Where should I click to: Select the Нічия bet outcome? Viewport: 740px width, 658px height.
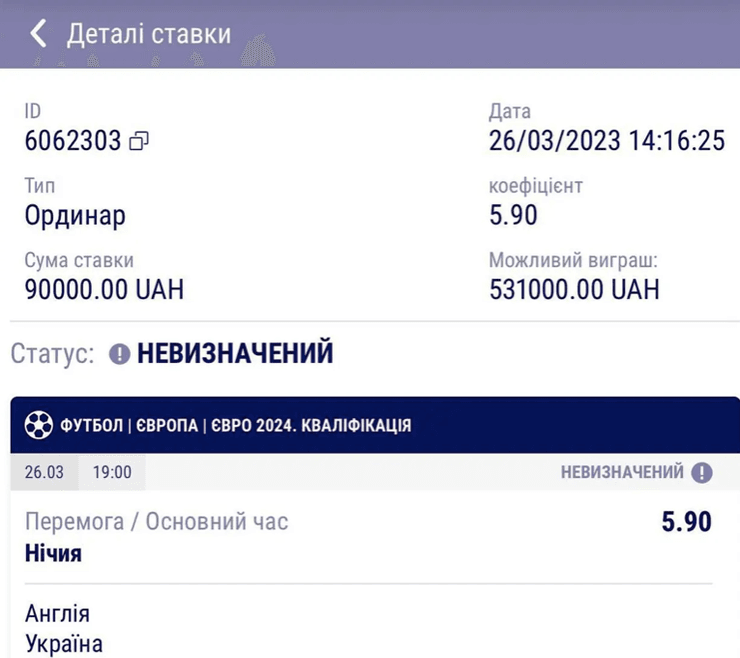pyautogui.click(x=53, y=553)
